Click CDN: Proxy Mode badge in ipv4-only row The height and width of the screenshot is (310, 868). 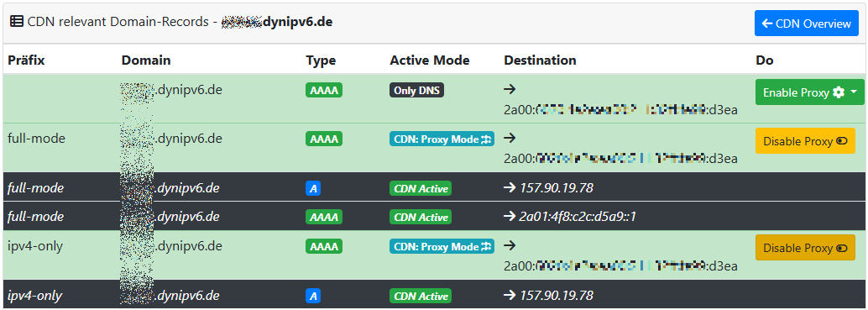tap(442, 246)
